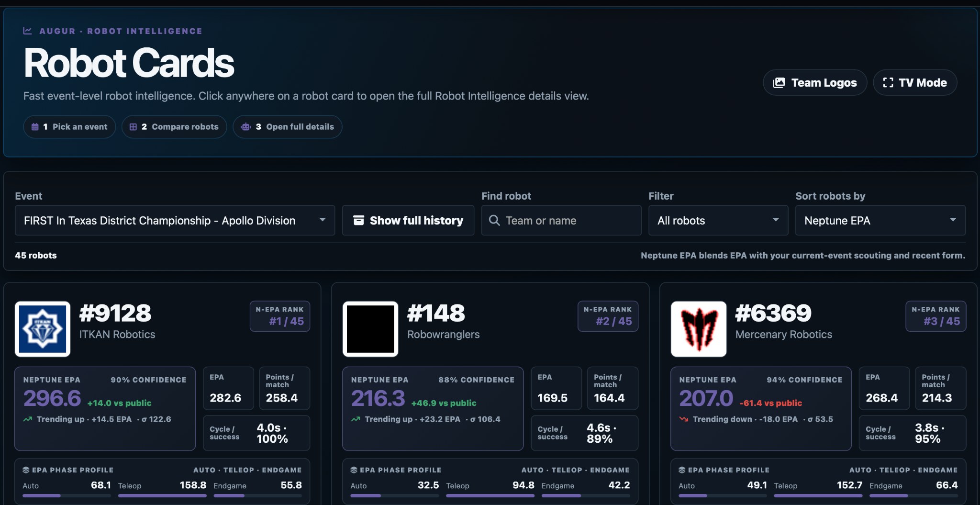This screenshot has height=505, width=980.
Task: Click the 207.0 Neptune EPA value
Action: (706, 398)
